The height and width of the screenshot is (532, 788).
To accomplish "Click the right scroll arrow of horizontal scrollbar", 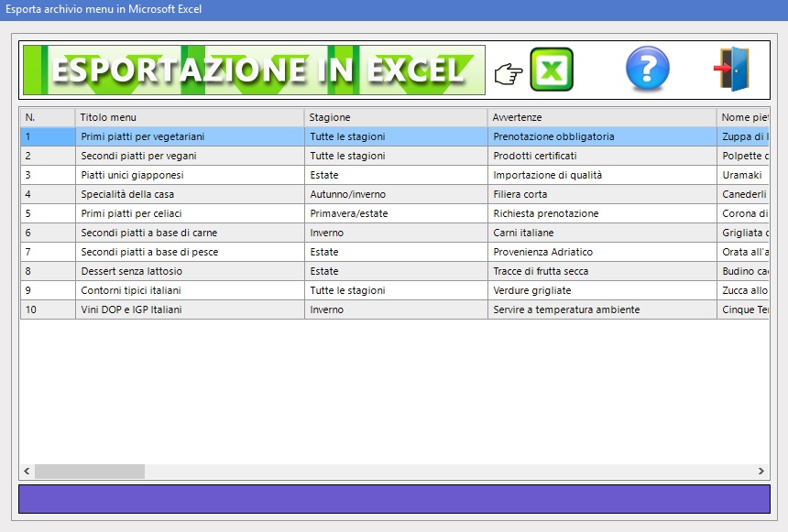I will tap(761, 472).
